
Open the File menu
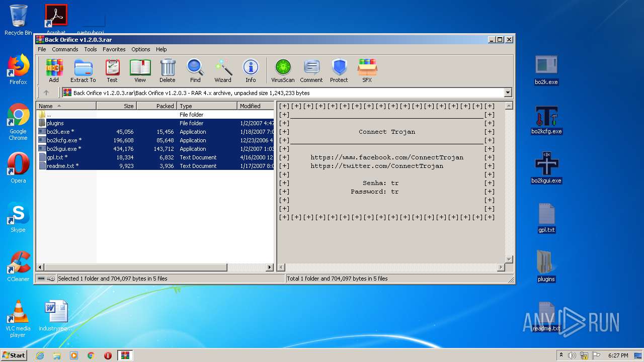coord(42,49)
